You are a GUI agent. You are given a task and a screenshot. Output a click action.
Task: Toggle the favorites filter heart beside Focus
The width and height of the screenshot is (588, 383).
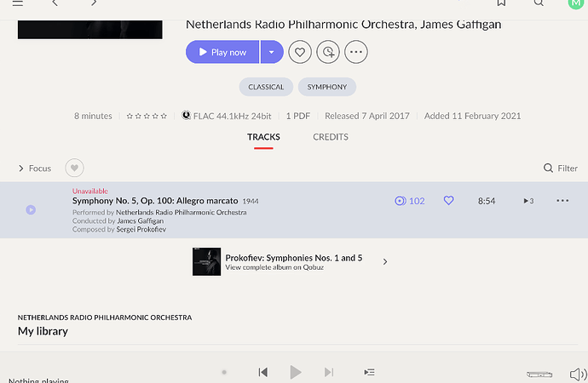pyautogui.click(x=74, y=169)
